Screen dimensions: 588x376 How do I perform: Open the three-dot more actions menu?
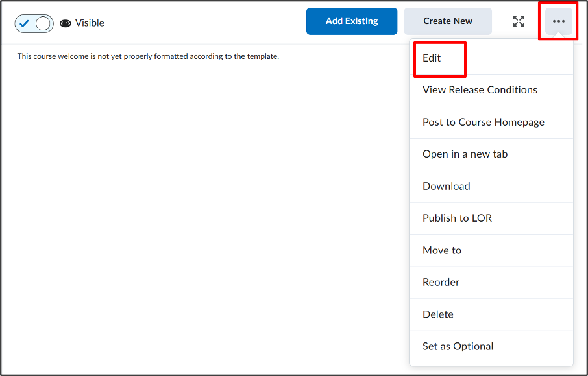pos(559,21)
